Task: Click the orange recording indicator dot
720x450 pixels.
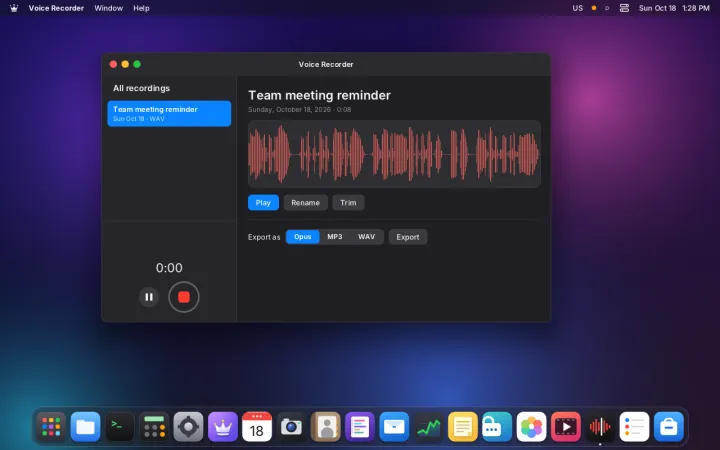Action: [x=594, y=8]
